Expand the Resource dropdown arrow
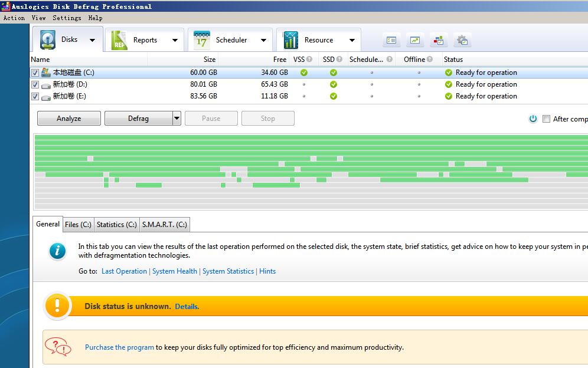This screenshot has height=368, width=588. (x=352, y=40)
